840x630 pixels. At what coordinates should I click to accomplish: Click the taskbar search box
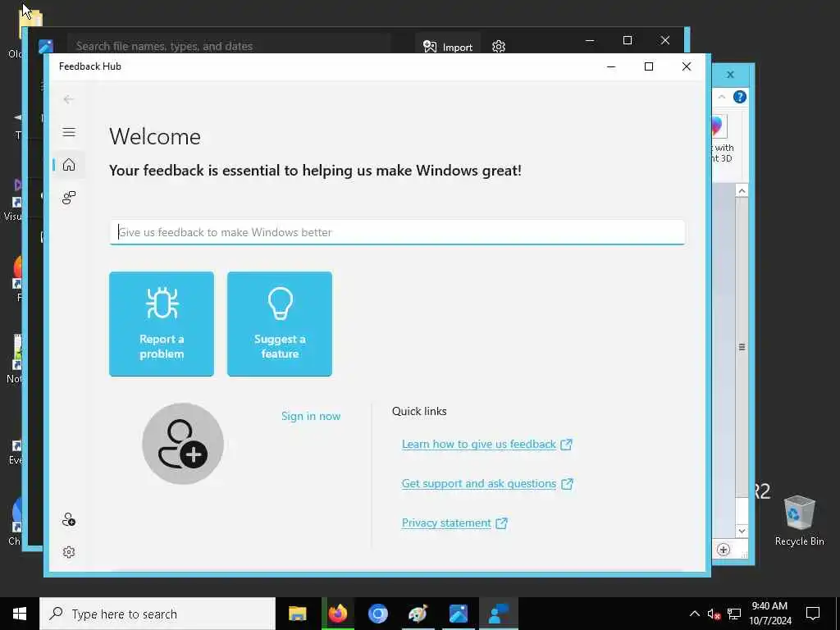tap(157, 614)
